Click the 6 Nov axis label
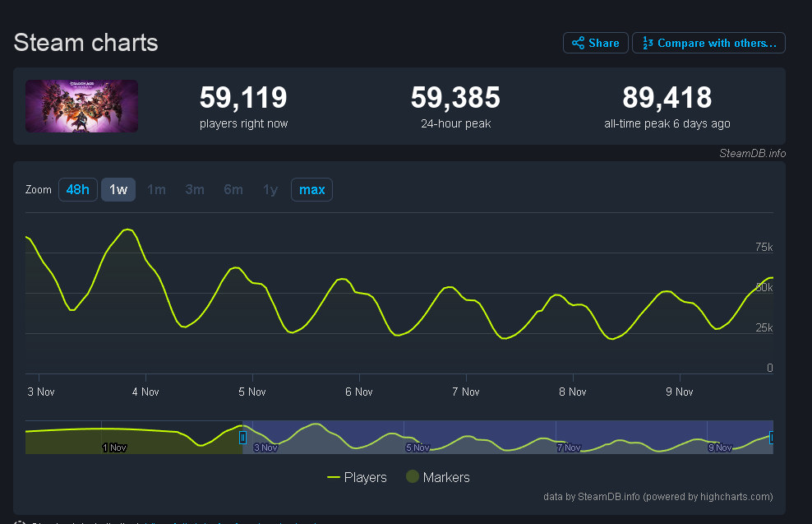 coord(359,392)
